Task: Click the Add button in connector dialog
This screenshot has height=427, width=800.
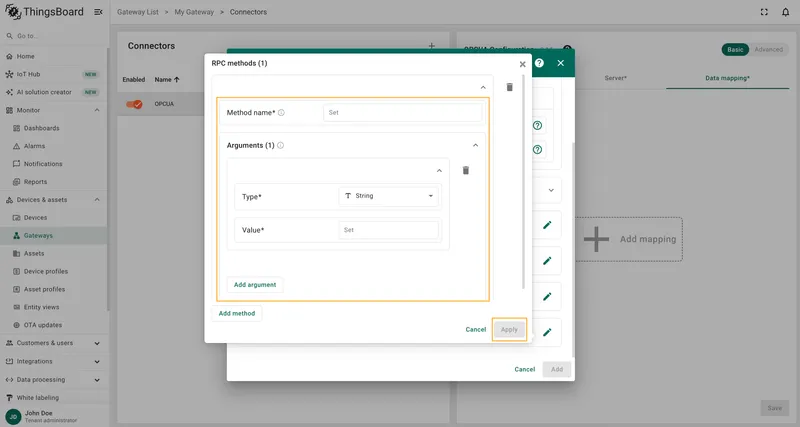Action: [557, 369]
